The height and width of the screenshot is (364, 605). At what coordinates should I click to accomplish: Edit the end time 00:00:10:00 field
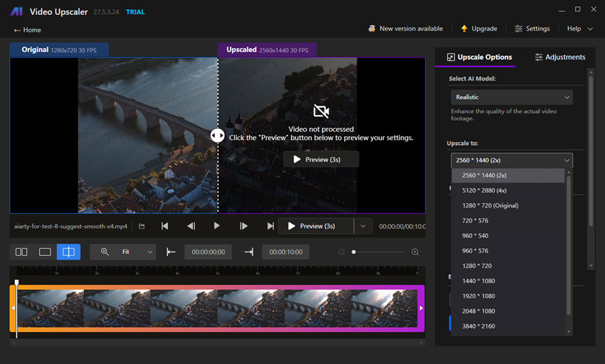[x=286, y=252]
